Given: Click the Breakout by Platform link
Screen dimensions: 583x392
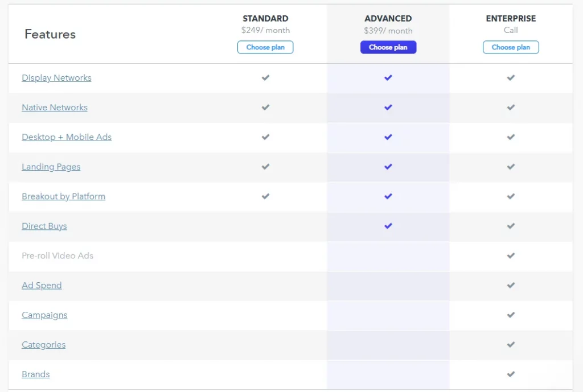Looking at the screenshot, I should [x=63, y=196].
